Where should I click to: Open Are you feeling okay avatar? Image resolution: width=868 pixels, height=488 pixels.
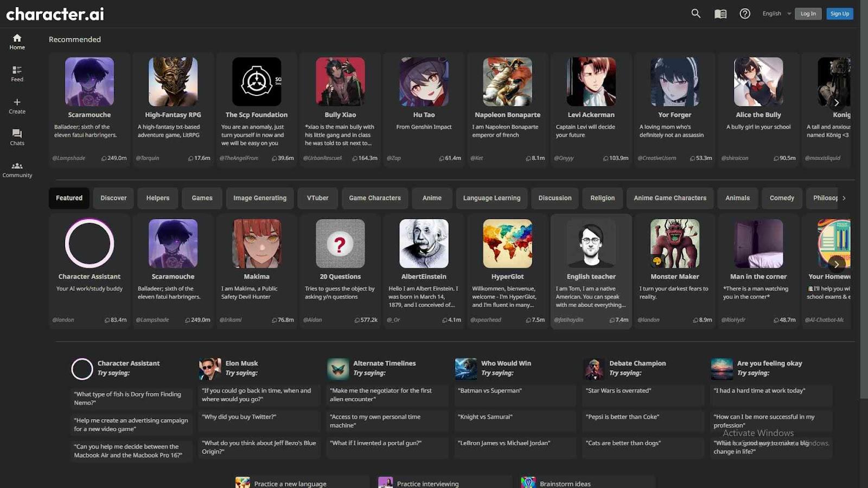[x=722, y=369]
